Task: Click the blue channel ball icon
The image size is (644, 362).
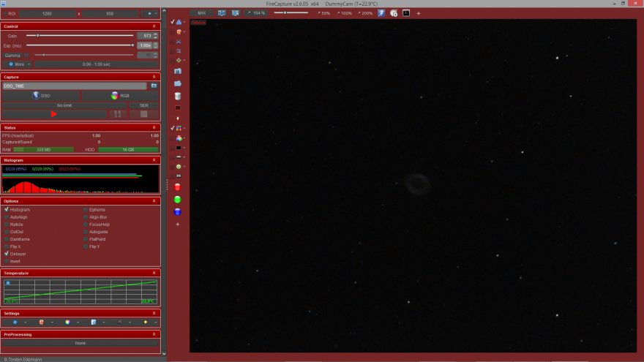Action: point(177,212)
